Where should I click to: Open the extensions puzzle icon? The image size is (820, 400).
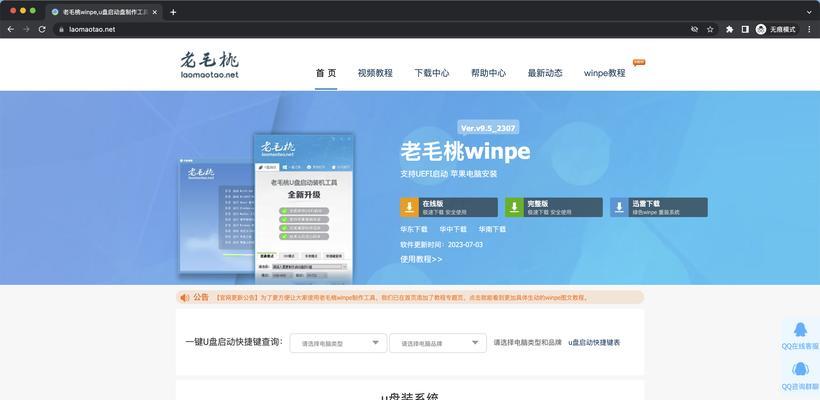(x=730, y=29)
